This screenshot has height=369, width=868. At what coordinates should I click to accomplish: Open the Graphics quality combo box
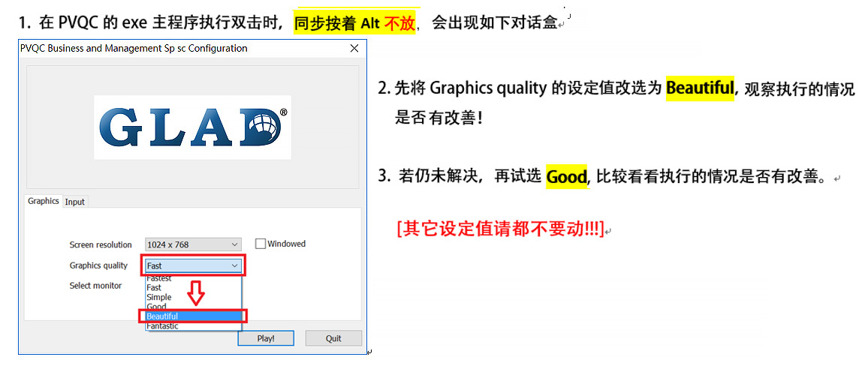193,265
